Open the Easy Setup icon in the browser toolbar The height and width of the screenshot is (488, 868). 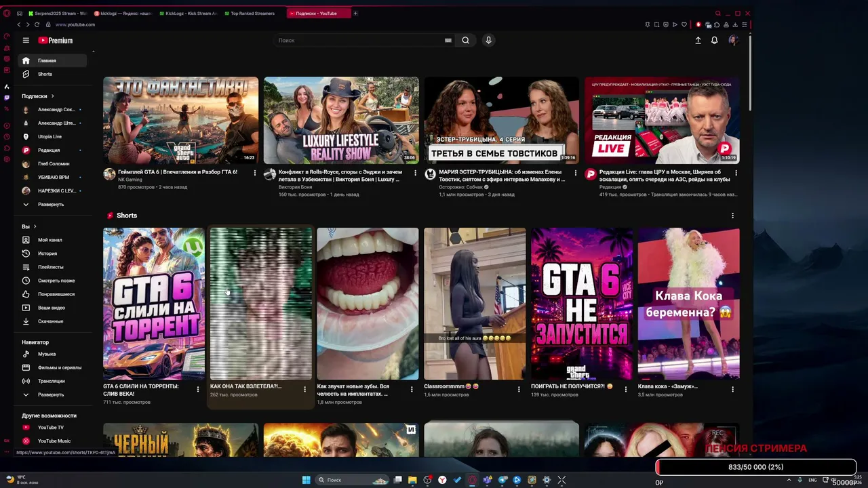[x=745, y=24]
